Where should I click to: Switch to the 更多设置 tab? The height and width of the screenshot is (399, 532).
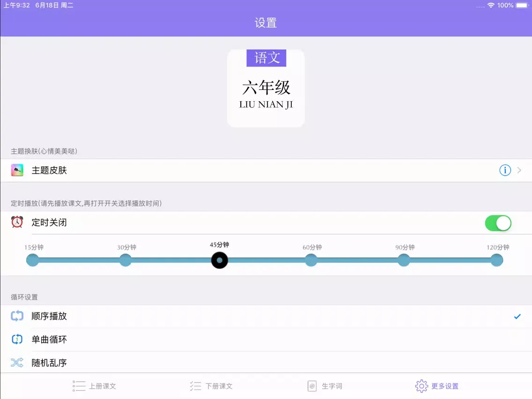pyautogui.click(x=437, y=386)
